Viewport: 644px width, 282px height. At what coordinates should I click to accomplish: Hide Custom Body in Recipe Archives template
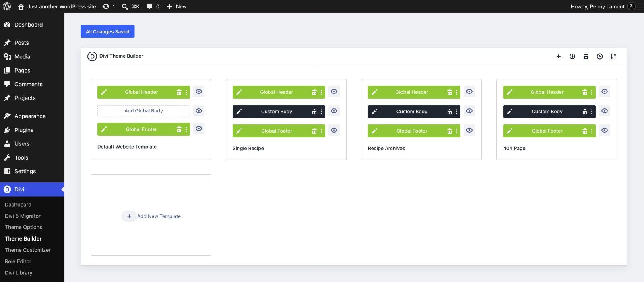click(x=469, y=111)
